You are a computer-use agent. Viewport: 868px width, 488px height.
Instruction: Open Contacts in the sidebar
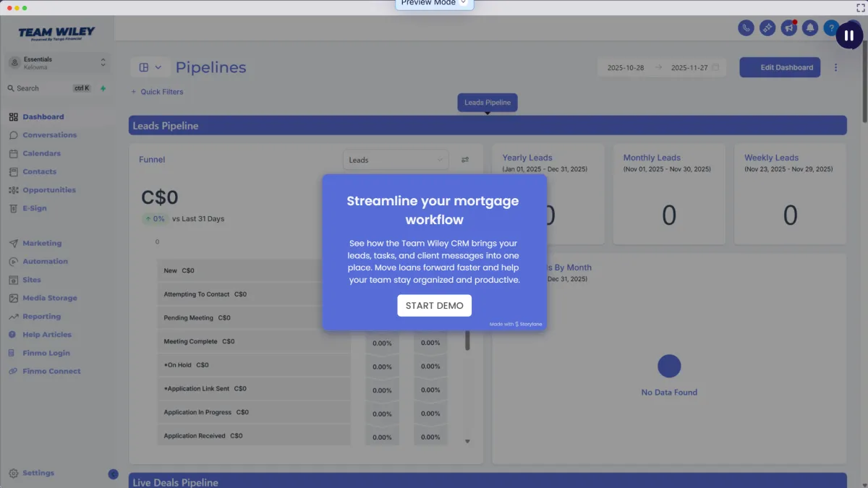point(39,171)
